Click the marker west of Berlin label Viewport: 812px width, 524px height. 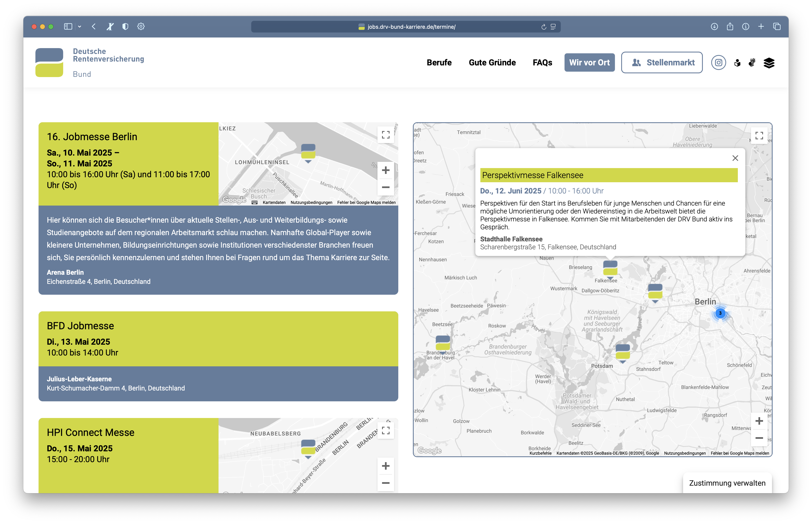tap(655, 293)
